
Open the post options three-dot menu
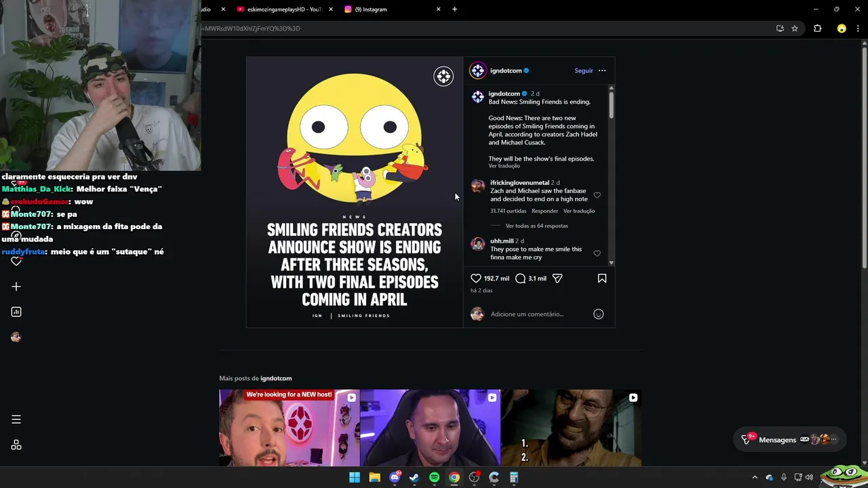coord(602,70)
